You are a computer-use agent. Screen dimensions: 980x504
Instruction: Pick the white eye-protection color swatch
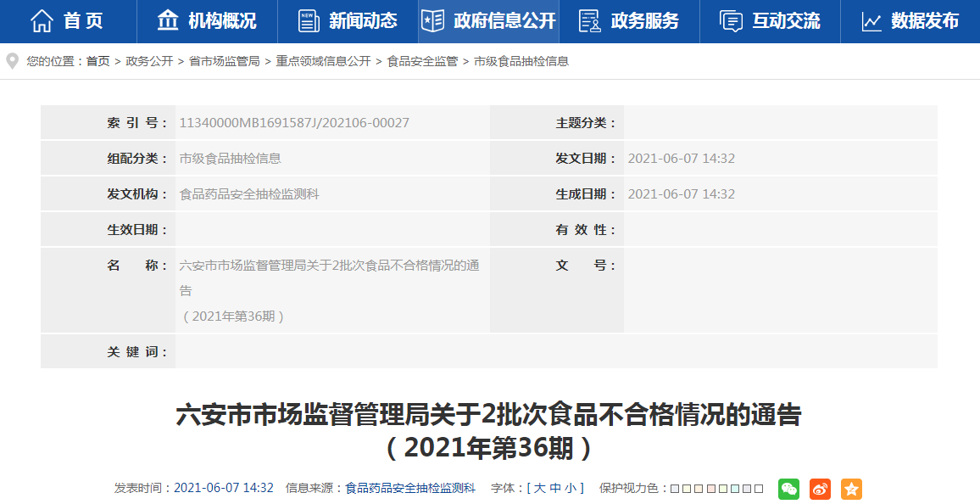click(x=759, y=489)
